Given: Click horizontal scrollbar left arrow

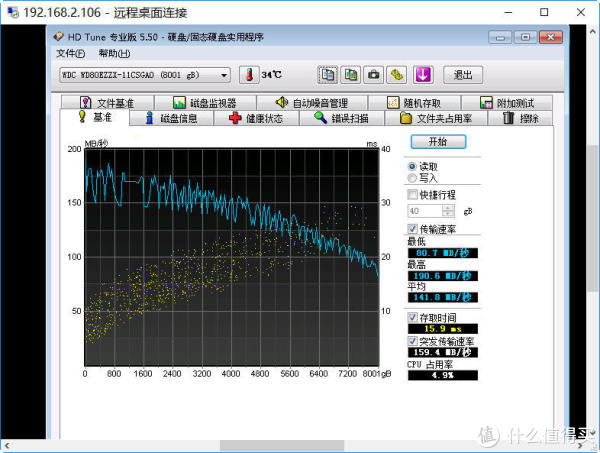Looking at the screenshot, I should [7, 446].
